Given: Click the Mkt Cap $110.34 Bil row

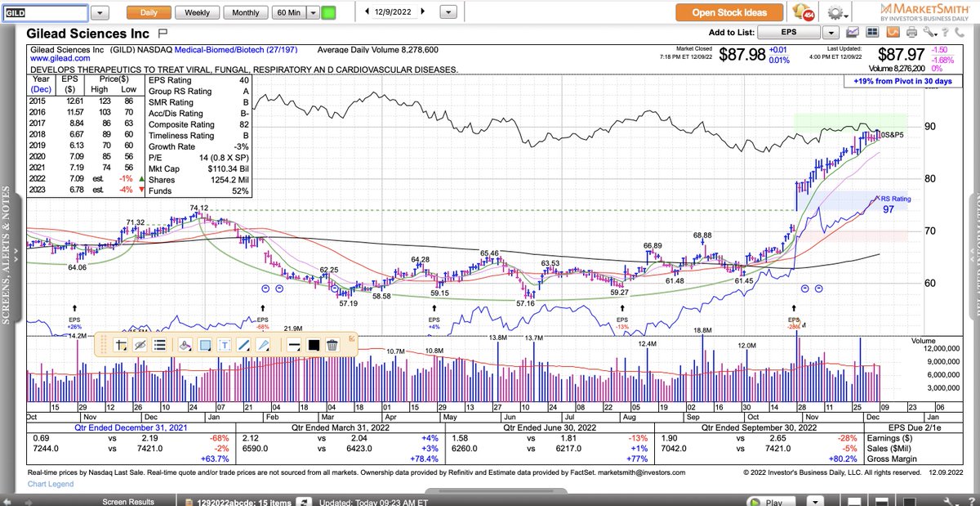Looking at the screenshot, I should tap(198, 168).
